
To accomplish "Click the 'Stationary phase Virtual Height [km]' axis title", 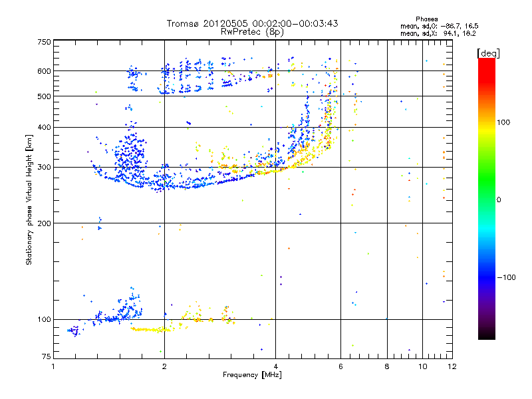I will tap(29, 199).
